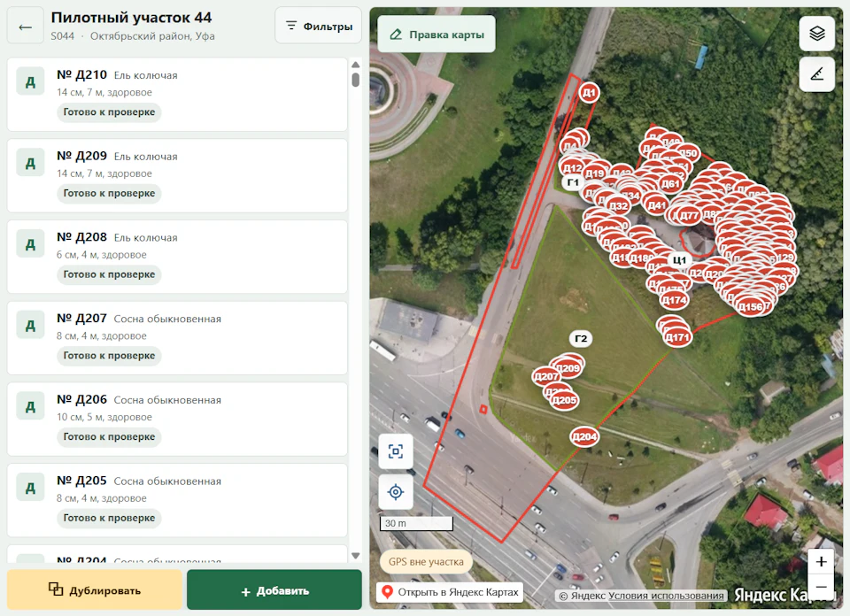This screenshot has height=616, width=850.
Task: Go back using the arrow button
Action: [25, 26]
